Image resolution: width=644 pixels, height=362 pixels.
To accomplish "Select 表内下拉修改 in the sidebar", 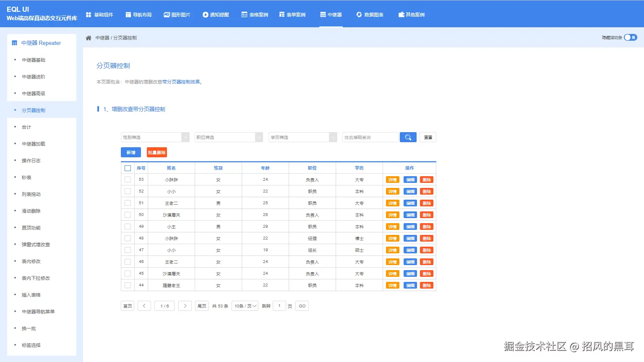I will point(42,278).
